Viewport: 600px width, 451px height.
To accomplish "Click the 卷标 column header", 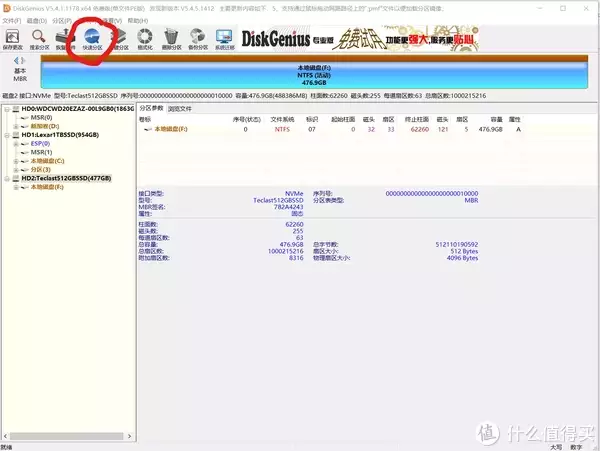I will [x=145, y=119].
